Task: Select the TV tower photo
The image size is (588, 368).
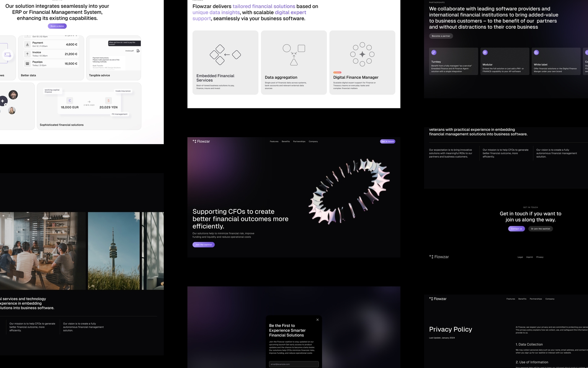Action: [x=114, y=251]
